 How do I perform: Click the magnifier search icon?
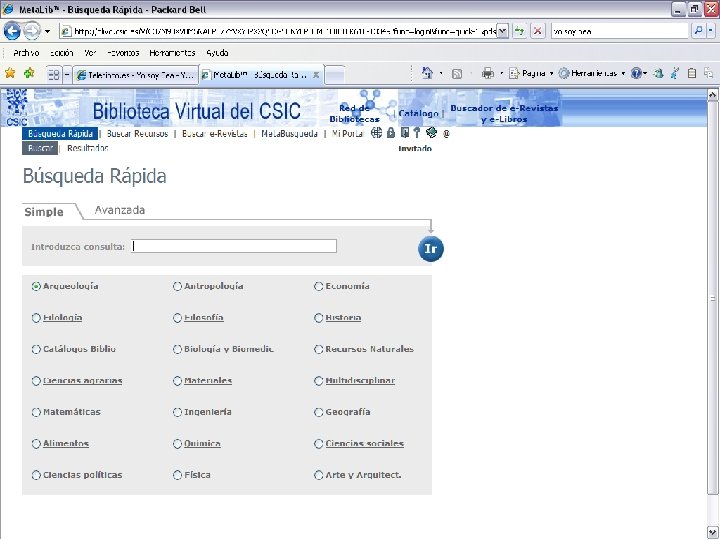pyautogui.click(x=698, y=31)
